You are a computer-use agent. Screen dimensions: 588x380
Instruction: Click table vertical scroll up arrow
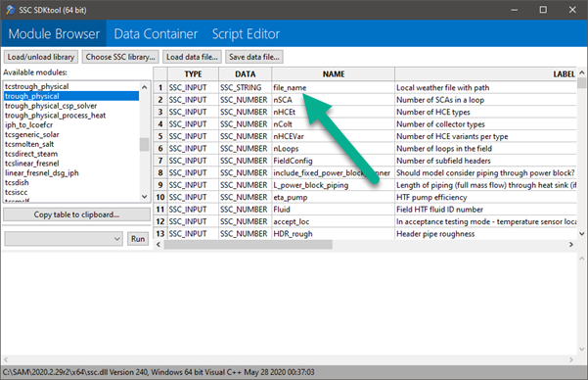[x=581, y=72]
